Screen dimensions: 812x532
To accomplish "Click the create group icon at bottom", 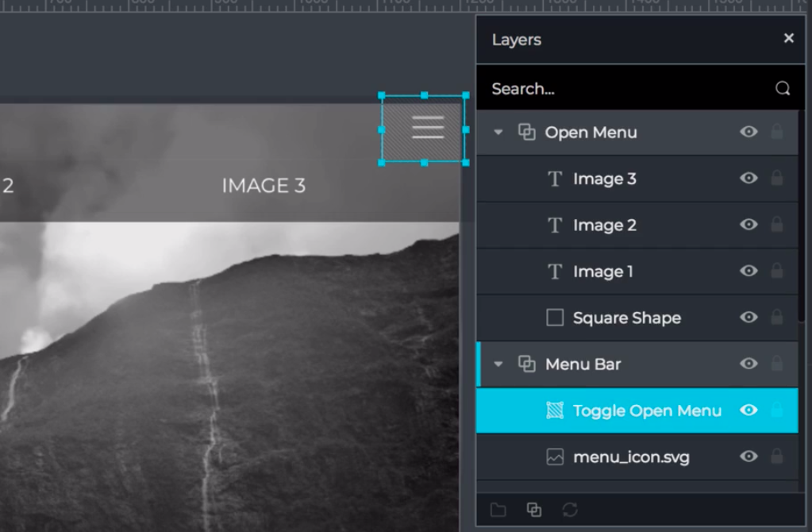I will [x=533, y=509].
